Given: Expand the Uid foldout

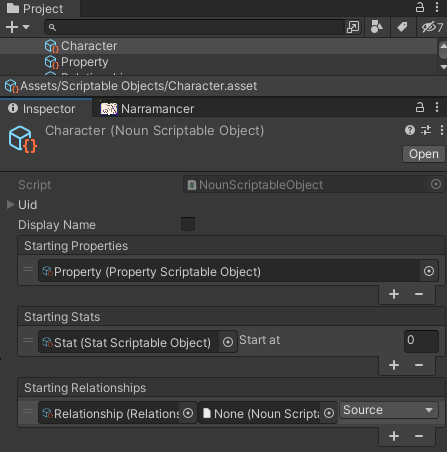Looking at the screenshot, I should click(11, 204).
